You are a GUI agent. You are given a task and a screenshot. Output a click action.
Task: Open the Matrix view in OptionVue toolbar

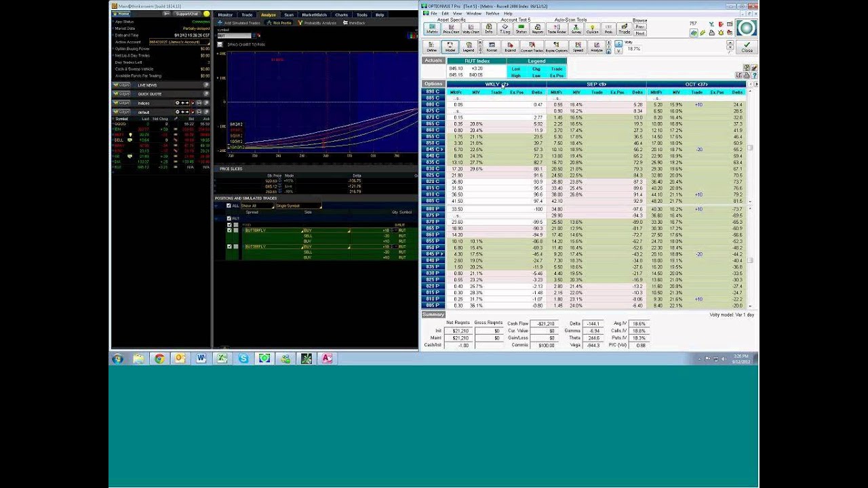[432, 29]
